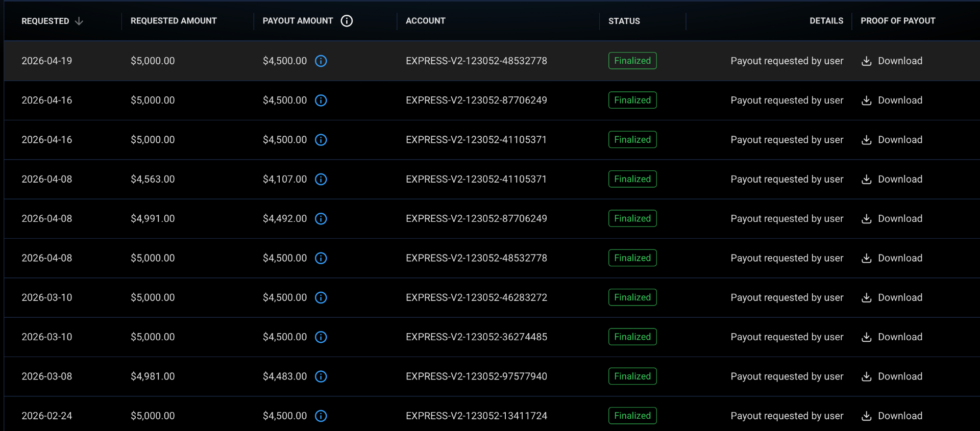This screenshot has height=431, width=980.
Task: Select account EXPRESS-V2-123052-46283272
Action: pyautogui.click(x=476, y=297)
